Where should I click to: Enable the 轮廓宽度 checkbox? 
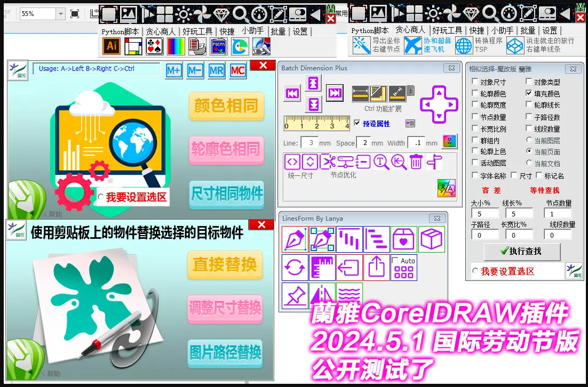coord(475,104)
